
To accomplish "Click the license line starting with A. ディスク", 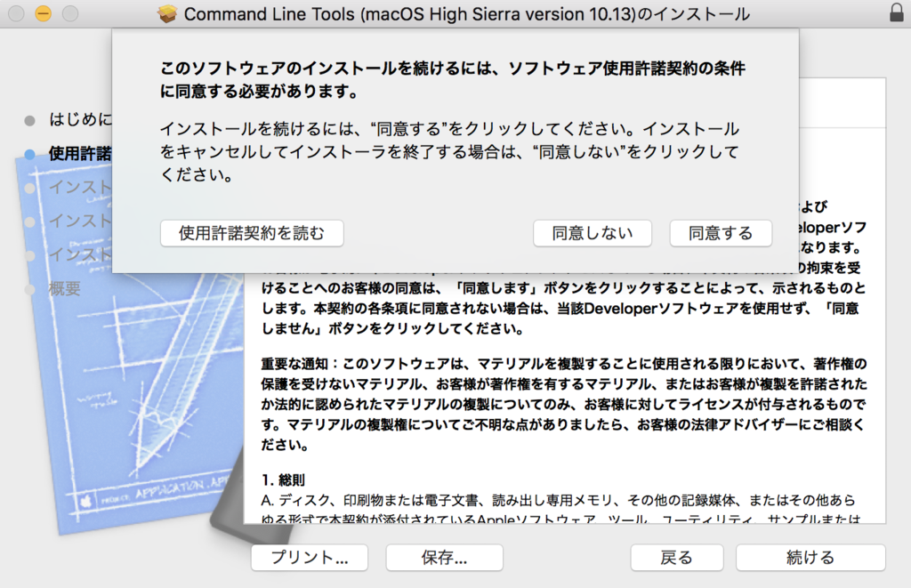I will pyautogui.click(x=558, y=500).
